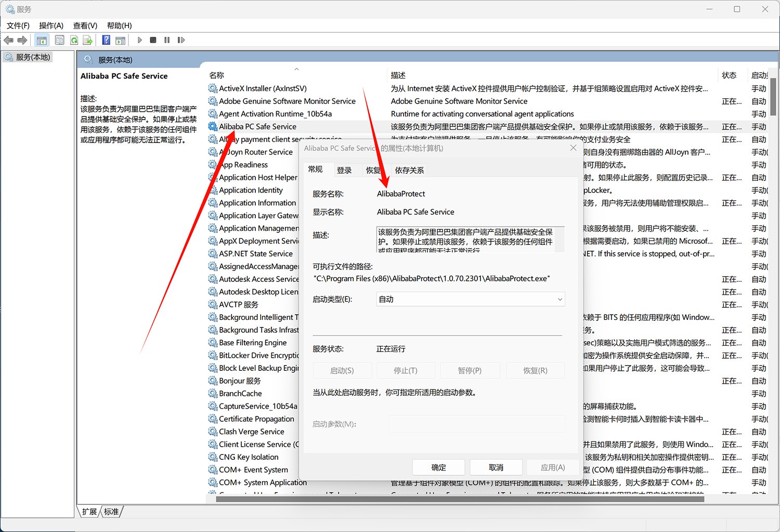Click the gear icon of Agent Activation Runtime row

[x=213, y=114]
